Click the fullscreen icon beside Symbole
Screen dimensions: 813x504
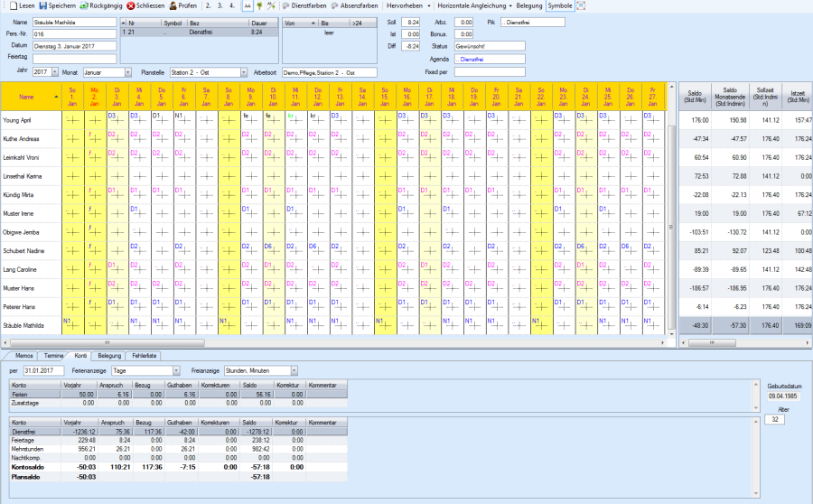click(581, 5)
